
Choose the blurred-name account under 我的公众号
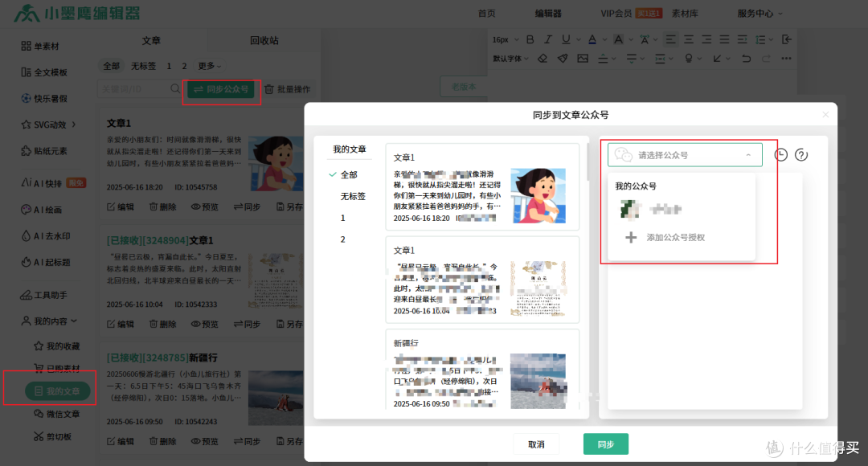tap(651, 209)
